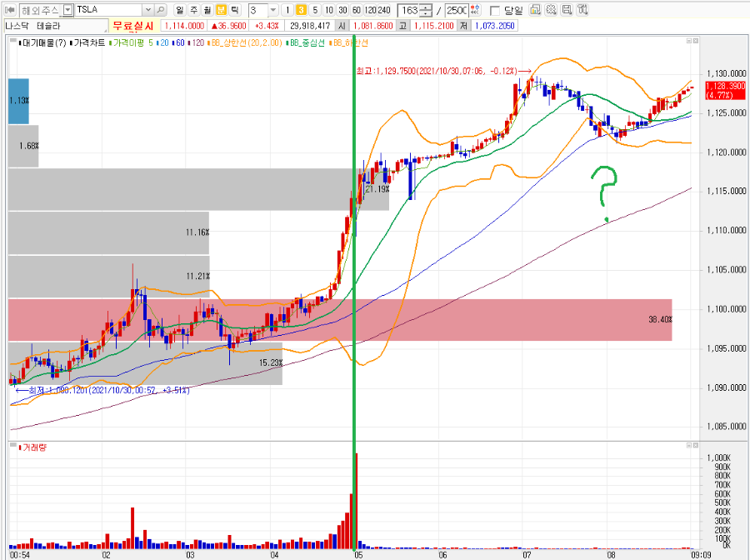This screenshot has width=750, height=560.
Task: Set the 5-minute interval button
Action: [315, 10]
